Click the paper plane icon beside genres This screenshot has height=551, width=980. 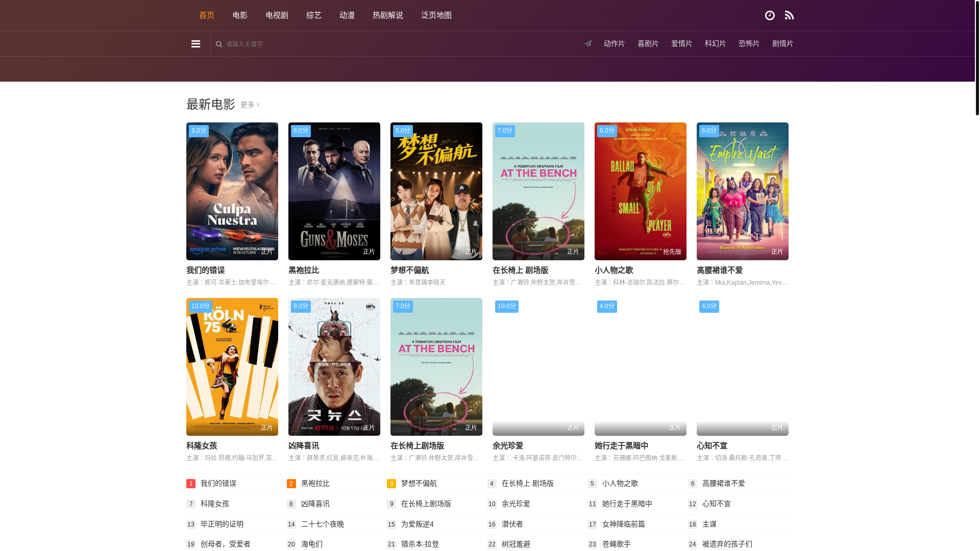tap(588, 44)
